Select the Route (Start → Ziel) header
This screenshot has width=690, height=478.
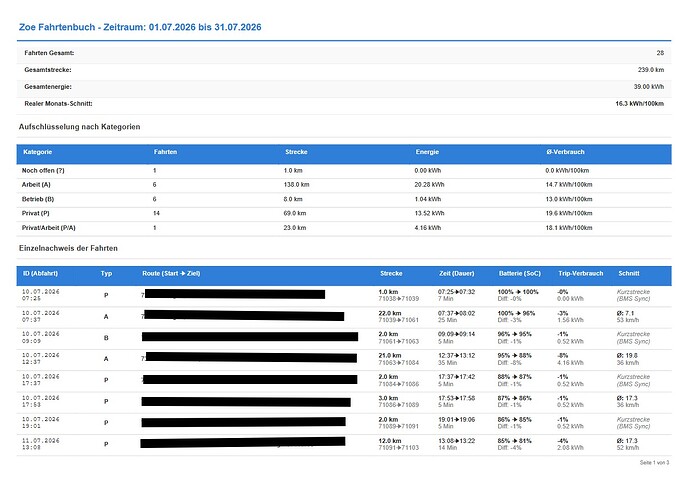171,273
